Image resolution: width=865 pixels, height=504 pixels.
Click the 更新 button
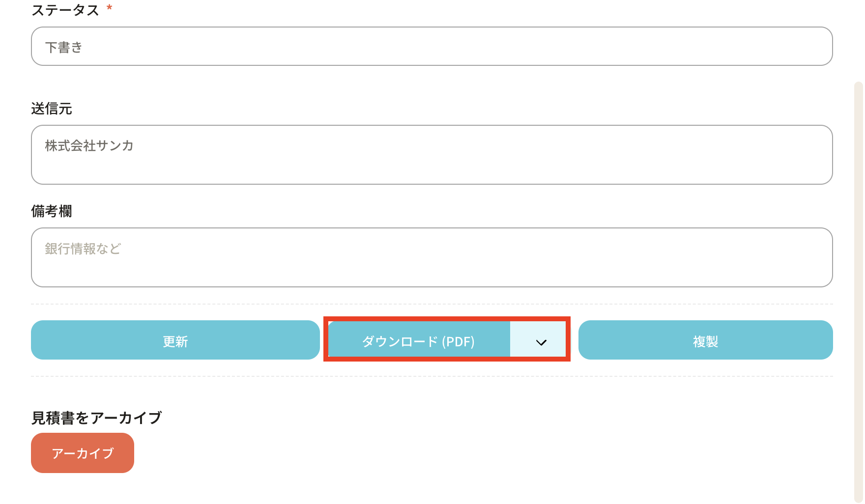175,340
